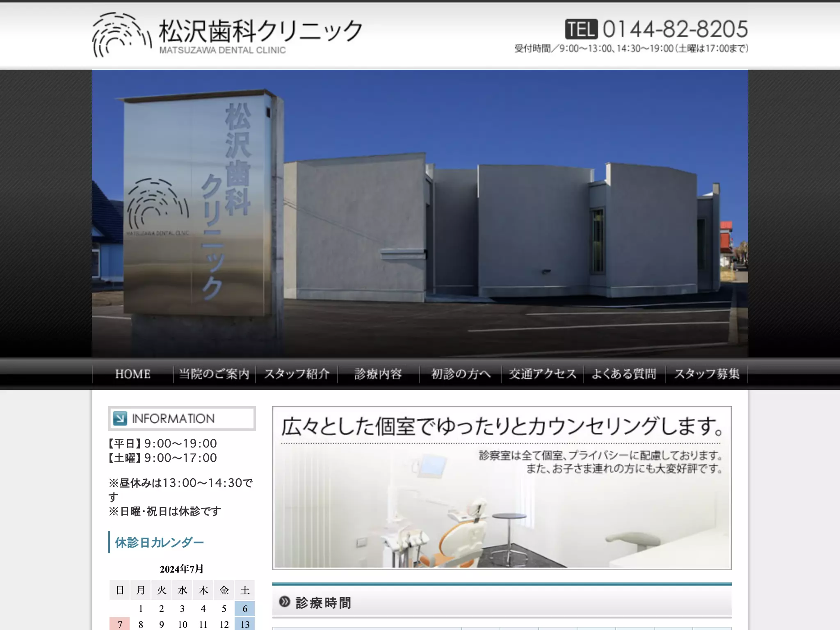Open the スタッフ募集 menu item
Screen dimensions: 840x630
[707, 374]
